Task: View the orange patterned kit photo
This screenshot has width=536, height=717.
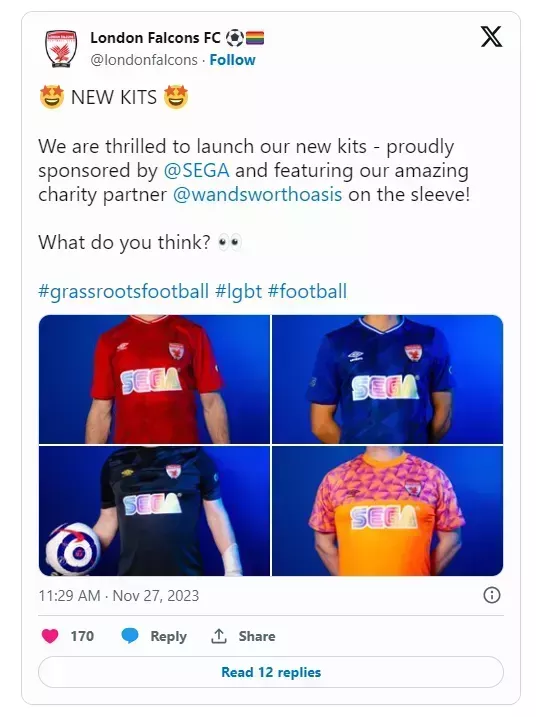Action: coord(387,511)
